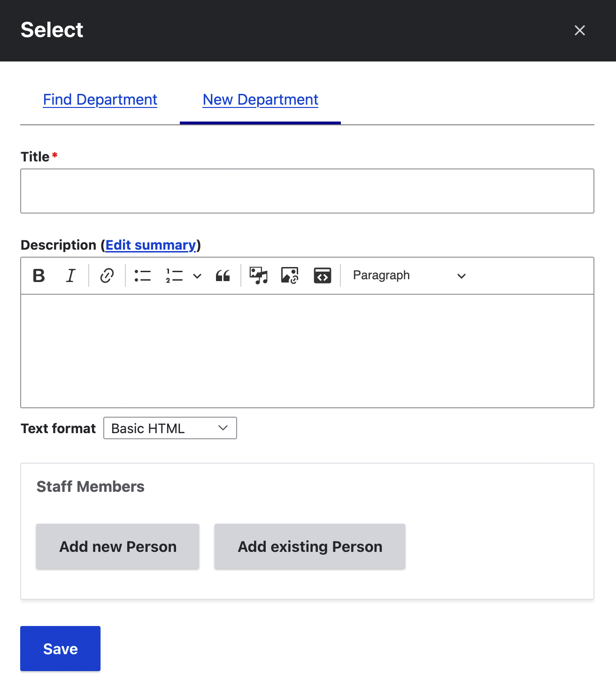The height and width of the screenshot is (695, 616).
Task: Insert a link using the link icon
Action: pyautogui.click(x=107, y=275)
